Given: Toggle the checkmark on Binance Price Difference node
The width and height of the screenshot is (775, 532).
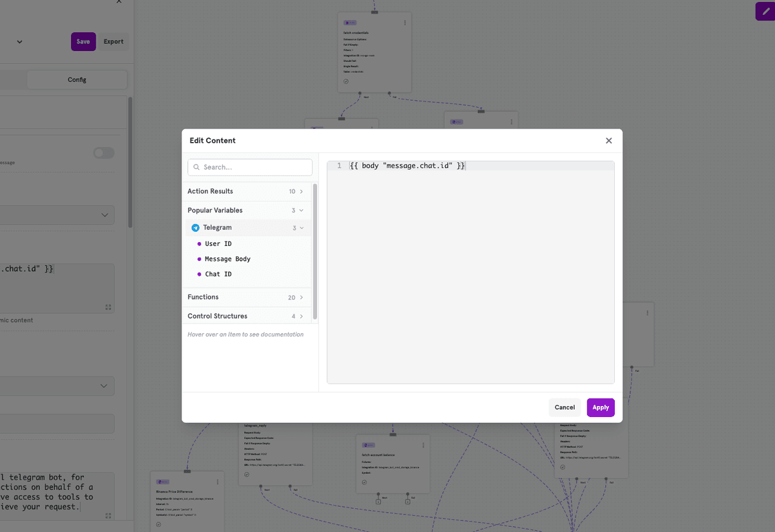Looking at the screenshot, I should 159,524.
